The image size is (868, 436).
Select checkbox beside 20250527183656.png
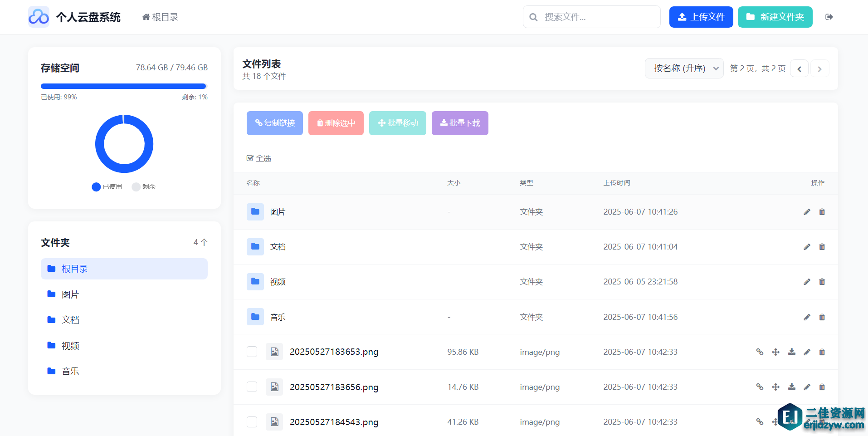click(252, 387)
